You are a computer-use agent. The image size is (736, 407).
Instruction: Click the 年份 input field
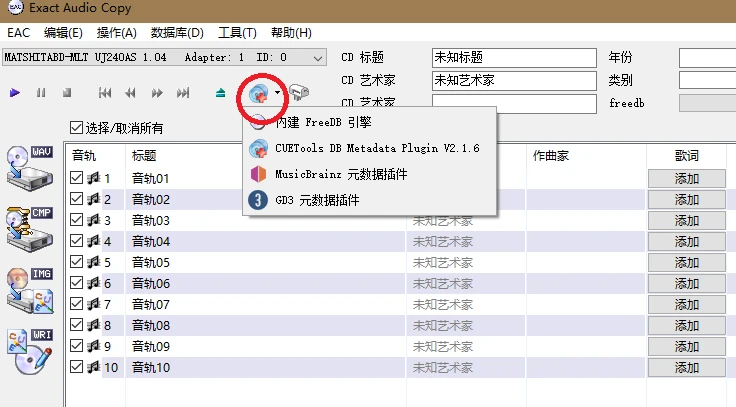point(707,58)
